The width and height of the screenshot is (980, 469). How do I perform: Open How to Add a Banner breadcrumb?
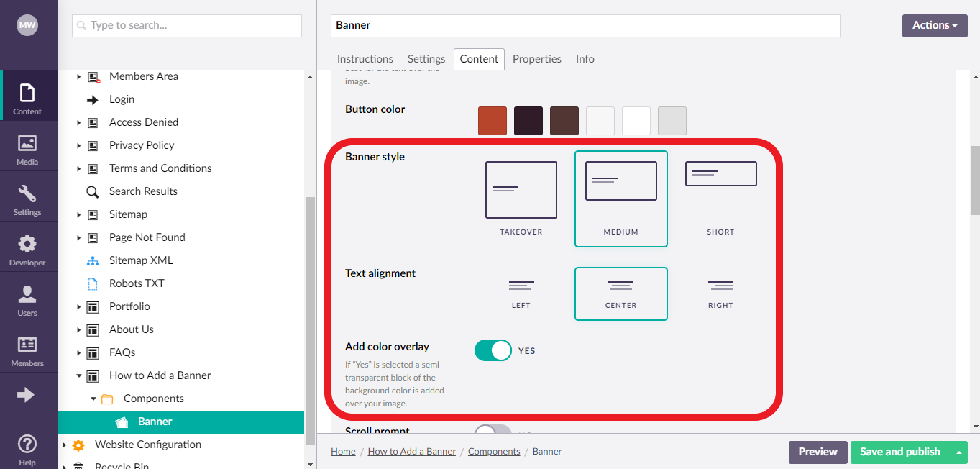[x=412, y=452]
